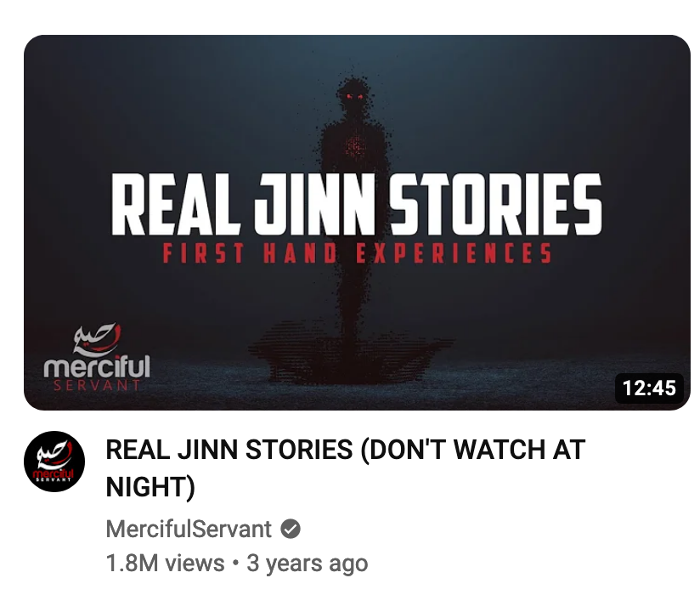The width and height of the screenshot is (700, 595).
Task: Click the word NIGHT) in the title
Action: pos(150,486)
